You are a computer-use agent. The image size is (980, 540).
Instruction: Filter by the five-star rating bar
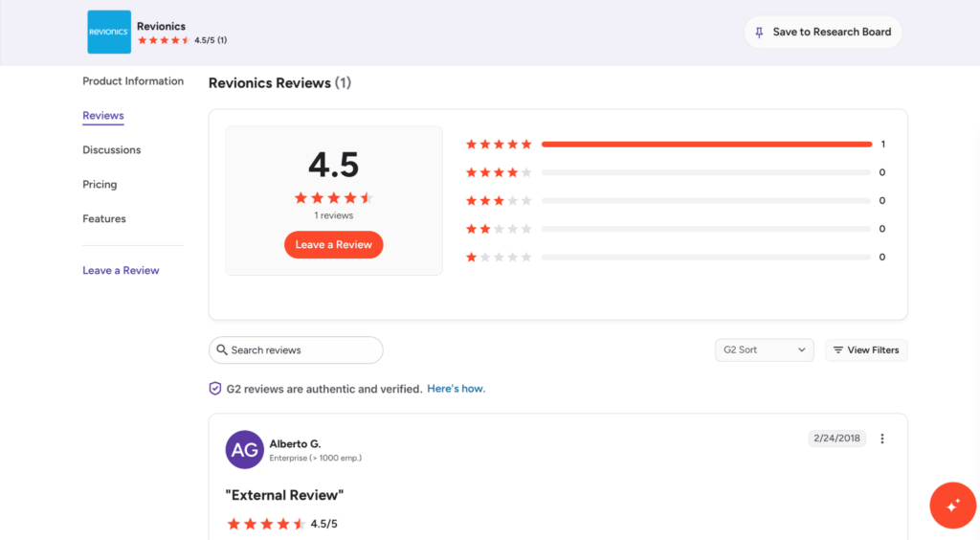(706, 145)
